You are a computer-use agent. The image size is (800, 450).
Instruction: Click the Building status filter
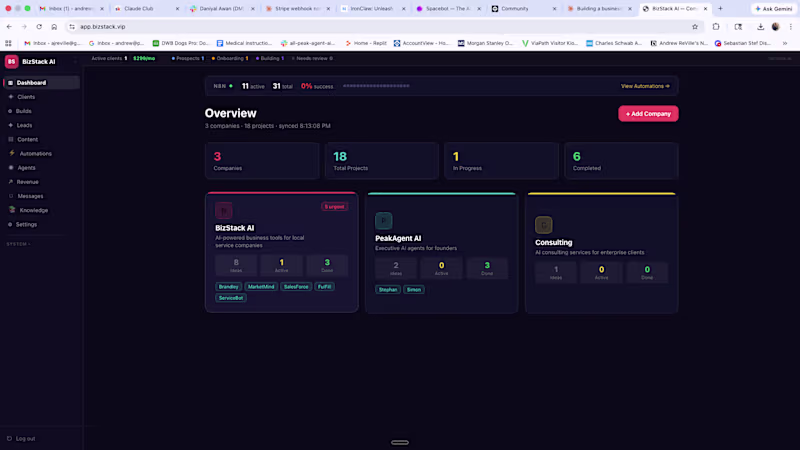point(270,59)
